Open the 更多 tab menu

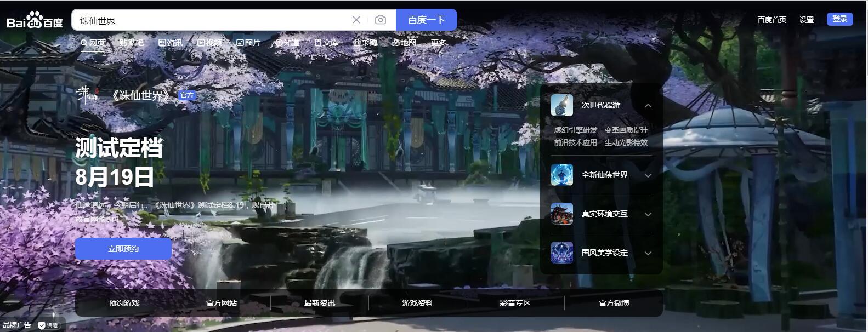coord(439,43)
